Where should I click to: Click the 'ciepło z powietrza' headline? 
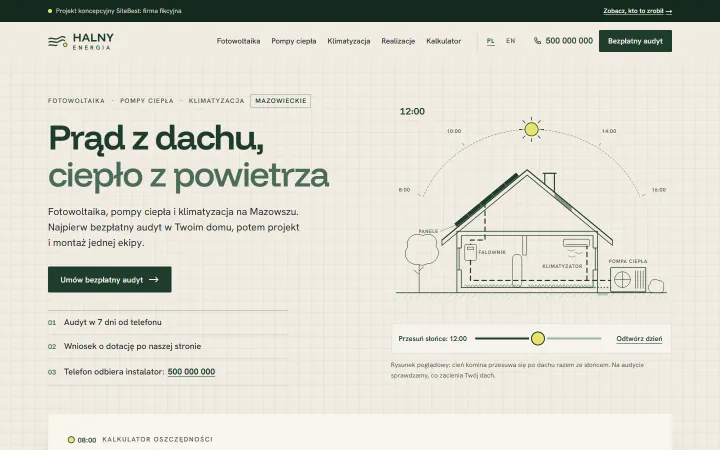point(189,175)
